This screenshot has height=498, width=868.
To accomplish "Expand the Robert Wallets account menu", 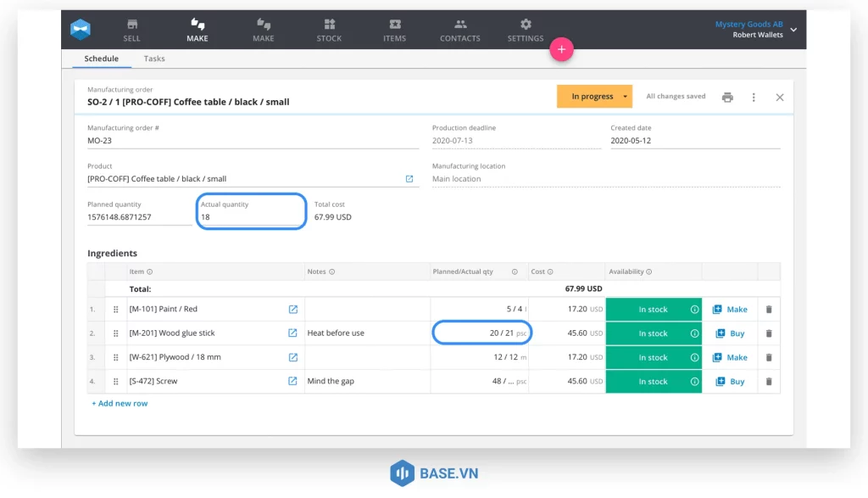I will 793,30.
